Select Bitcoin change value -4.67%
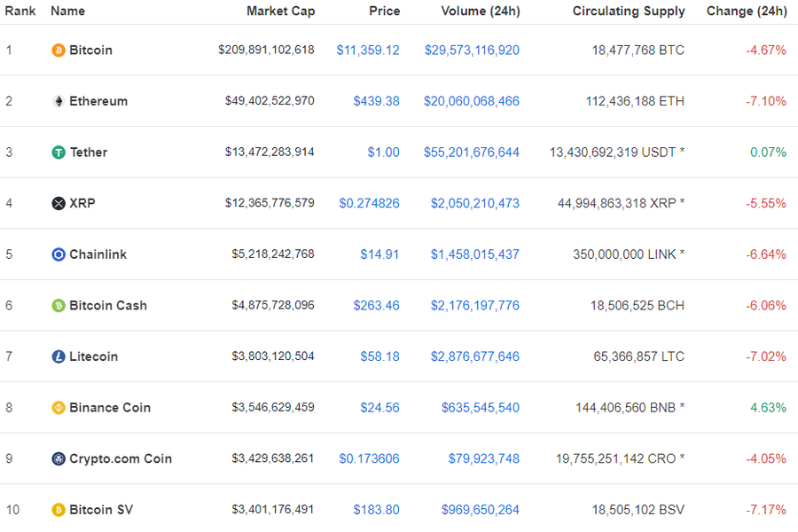Viewport: 798px width, 532px height. coord(766,51)
